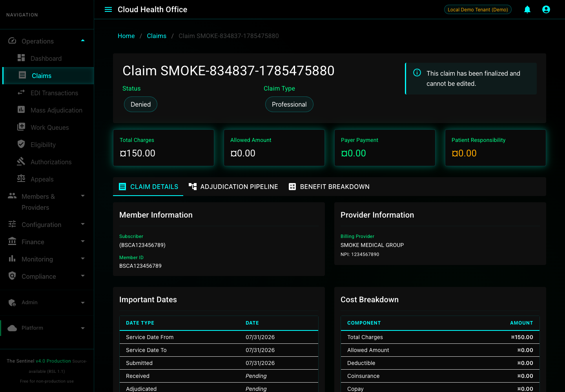Click the DATE TYPE column header

(x=140, y=323)
